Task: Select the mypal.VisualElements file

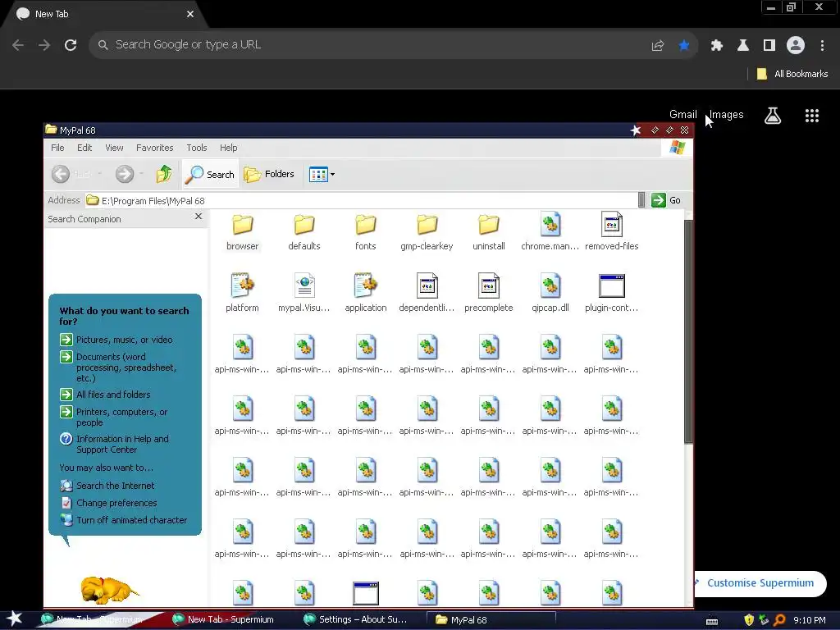Action: 304,294
